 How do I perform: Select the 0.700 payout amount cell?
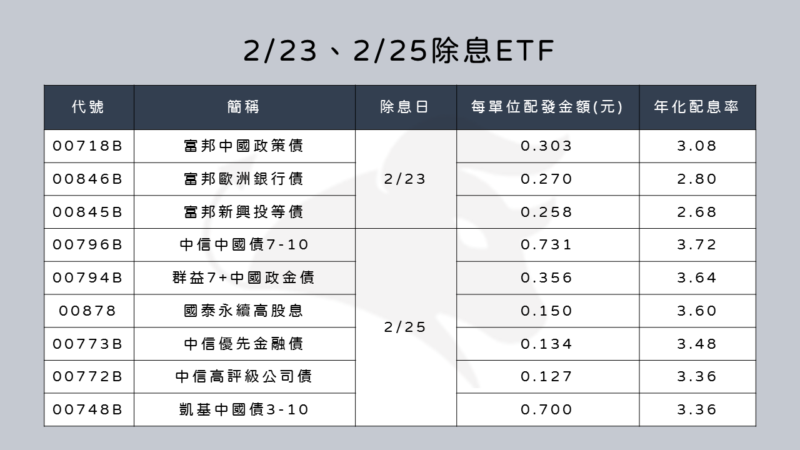point(547,410)
